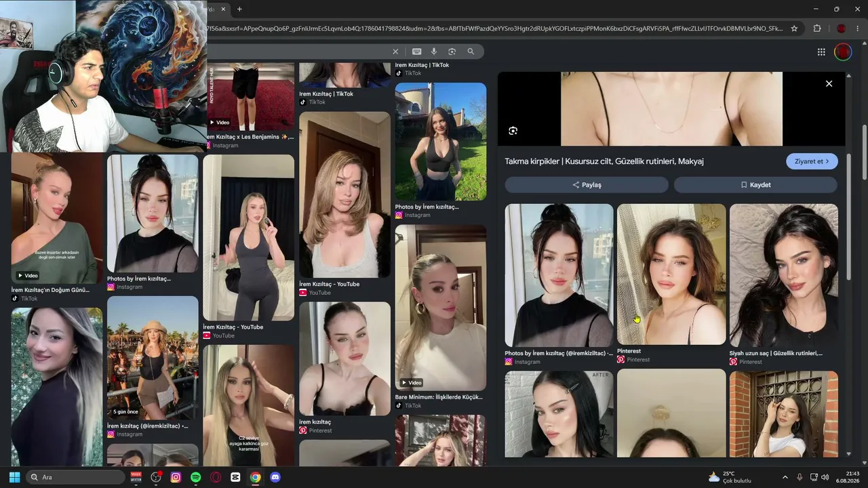Click the address bar URL
The height and width of the screenshot is (488, 868).
click(x=495, y=28)
